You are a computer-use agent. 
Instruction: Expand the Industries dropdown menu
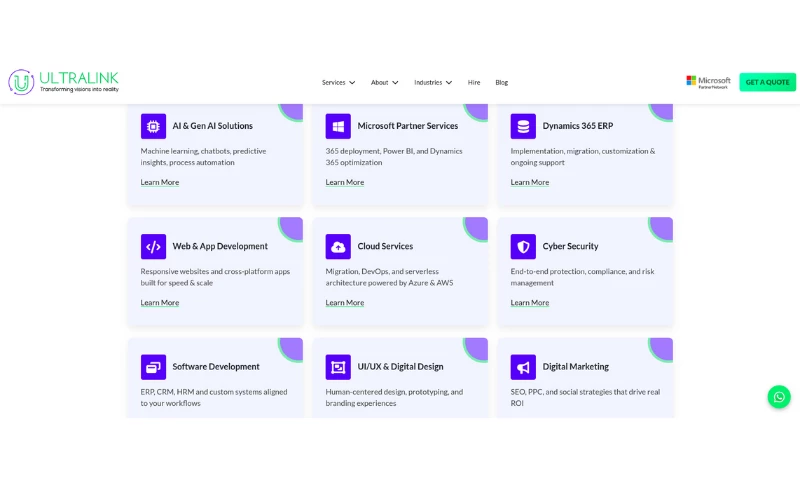pos(433,82)
